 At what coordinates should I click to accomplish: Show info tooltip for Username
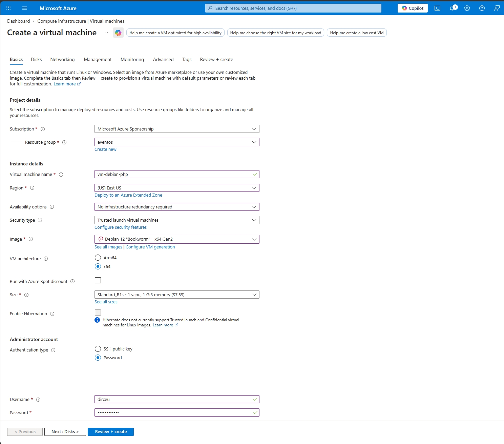tap(38, 400)
